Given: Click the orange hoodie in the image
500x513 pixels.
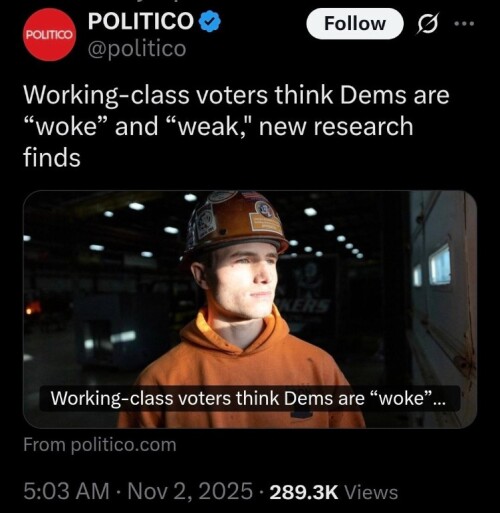Looking at the screenshot, I should (x=241, y=370).
